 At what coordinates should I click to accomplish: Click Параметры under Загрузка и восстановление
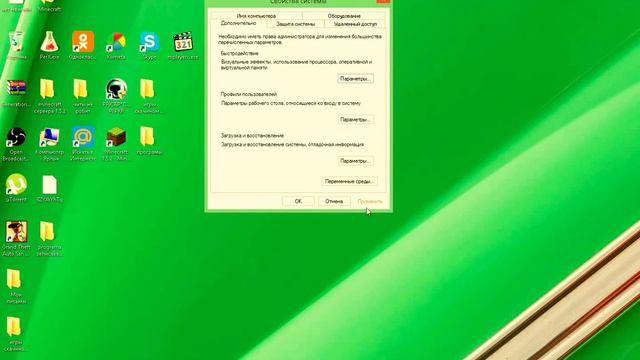(356, 161)
